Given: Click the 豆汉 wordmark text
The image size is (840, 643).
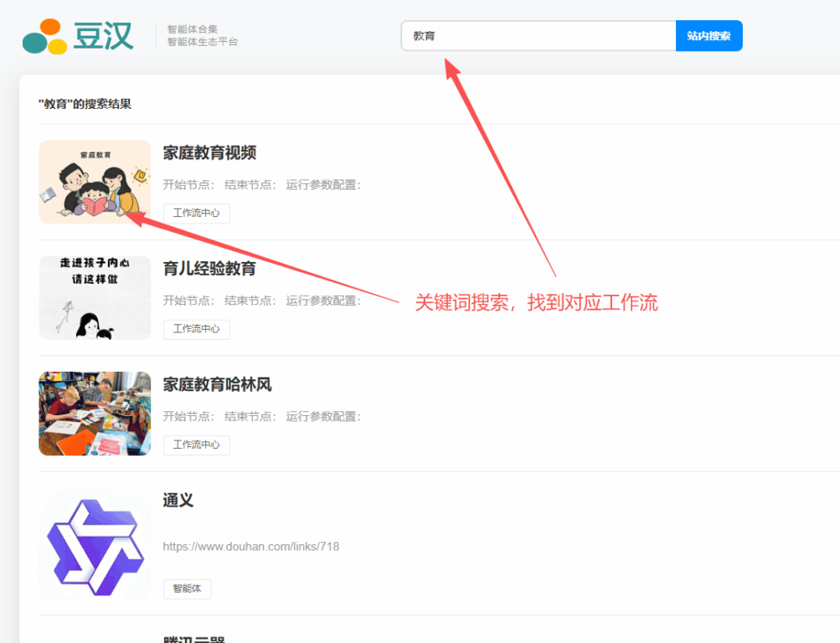Looking at the screenshot, I should (x=103, y=37).
